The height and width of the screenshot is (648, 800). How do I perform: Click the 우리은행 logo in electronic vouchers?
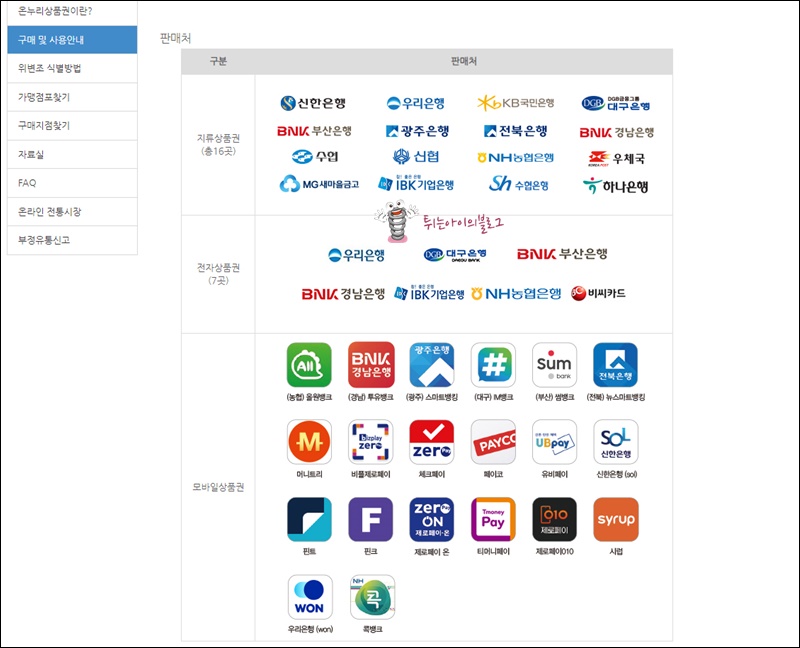pyautogui.click(x=356, y=255)
